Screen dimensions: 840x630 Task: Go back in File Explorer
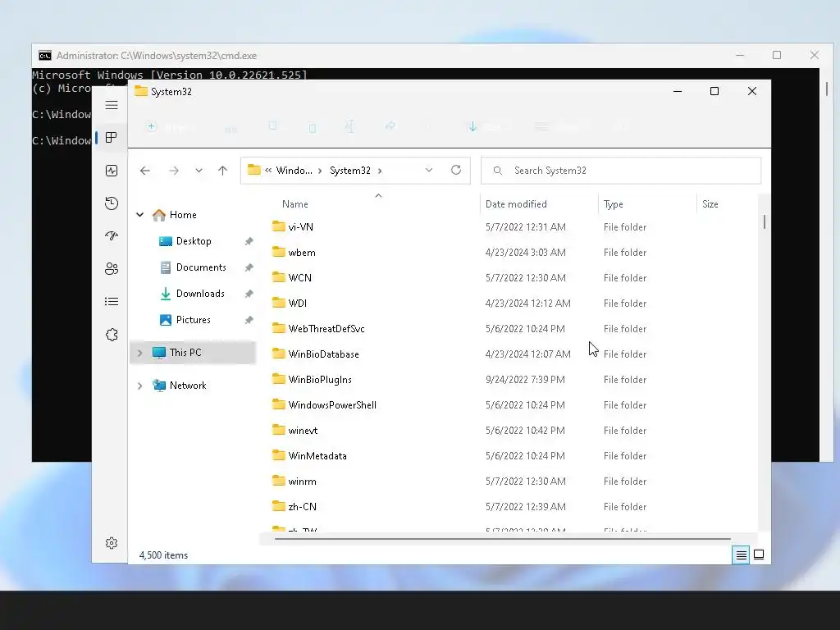pyautogui.click(x=144, y=171)
